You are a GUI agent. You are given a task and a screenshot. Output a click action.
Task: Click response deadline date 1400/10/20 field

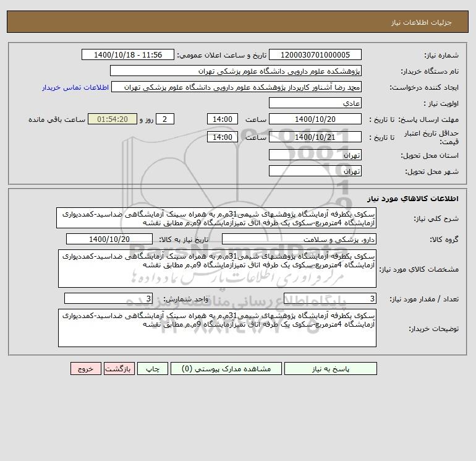point(315,119)
